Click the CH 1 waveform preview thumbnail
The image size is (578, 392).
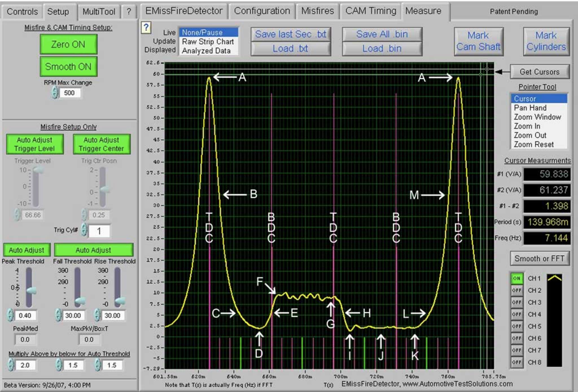[554, 279]
